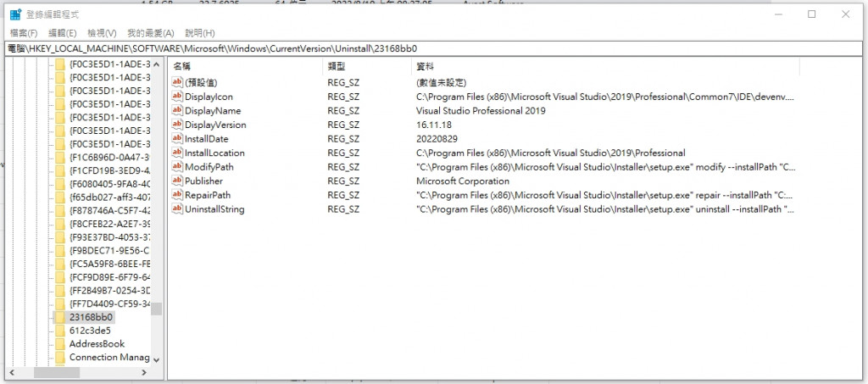Open the 檢視(V) menu
Screen dimensions: 868x384
(x=102, y=33)
